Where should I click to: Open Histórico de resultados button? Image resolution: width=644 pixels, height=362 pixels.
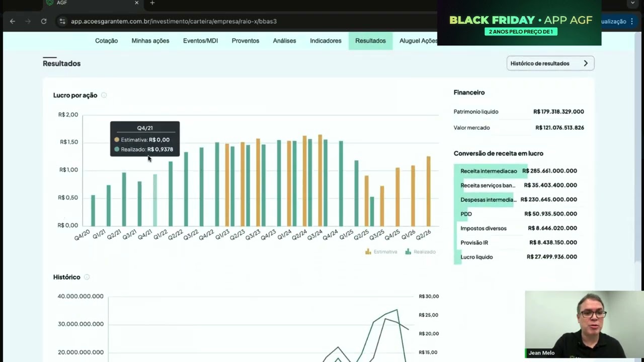(550, 63)
